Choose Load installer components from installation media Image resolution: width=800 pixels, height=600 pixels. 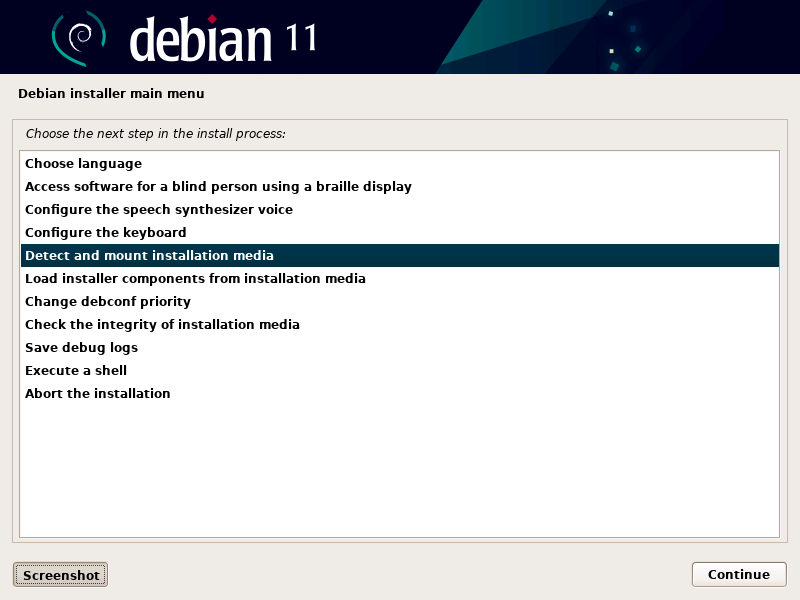pos(400,278)
